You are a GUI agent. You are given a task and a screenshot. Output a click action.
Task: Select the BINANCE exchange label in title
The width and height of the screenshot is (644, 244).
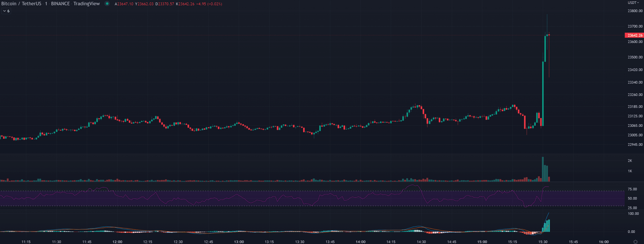(x=60, y=4)
